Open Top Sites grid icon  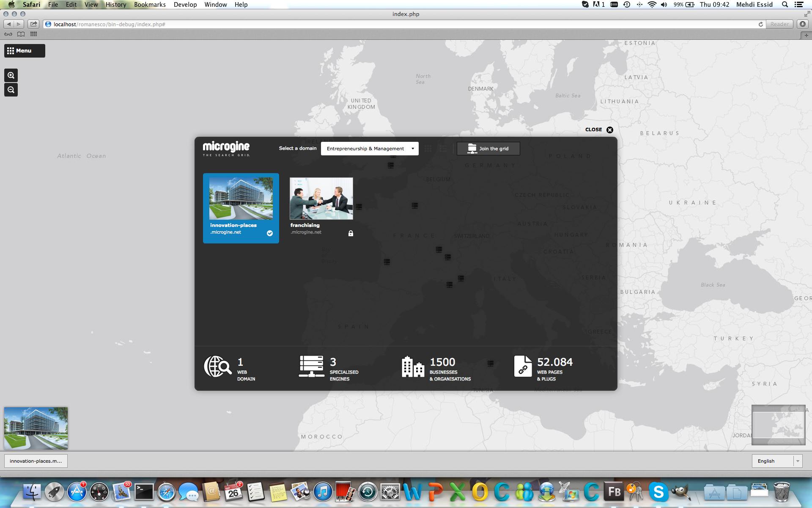34,34
